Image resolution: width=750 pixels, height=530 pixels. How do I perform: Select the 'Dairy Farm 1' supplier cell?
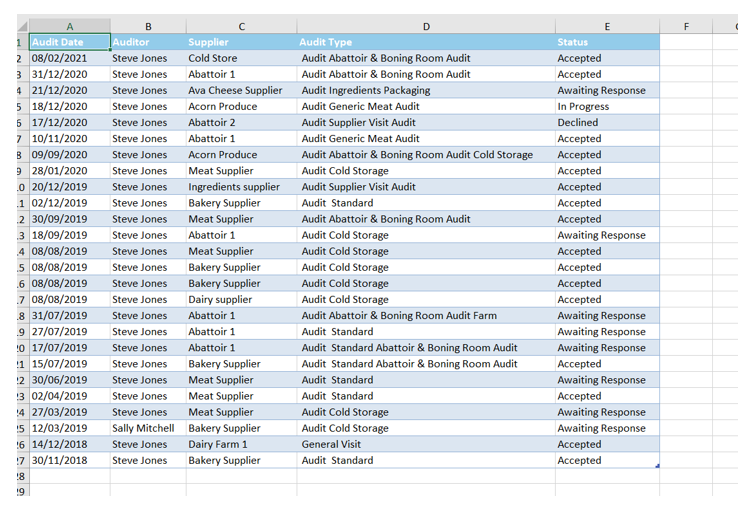pos(242,444)
